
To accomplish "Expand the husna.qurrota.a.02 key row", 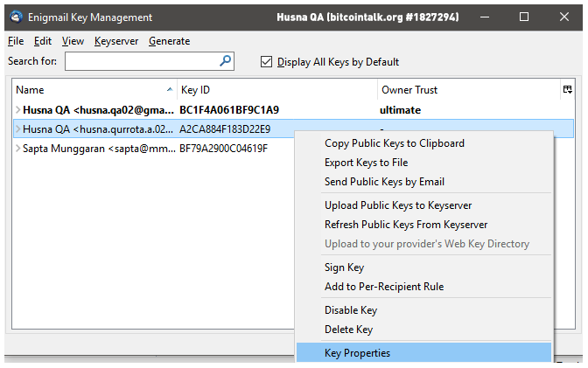I will [18, 128].
